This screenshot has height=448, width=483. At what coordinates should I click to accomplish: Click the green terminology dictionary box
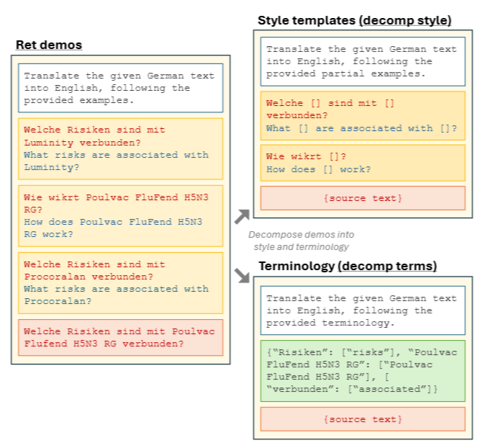point(363,371)
